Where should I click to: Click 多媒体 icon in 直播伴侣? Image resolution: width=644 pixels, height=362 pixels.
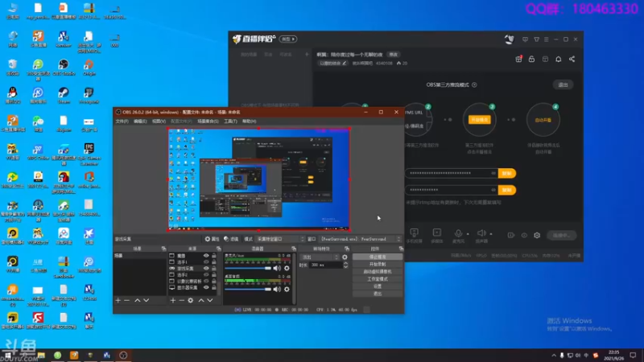tap(437, 233)
